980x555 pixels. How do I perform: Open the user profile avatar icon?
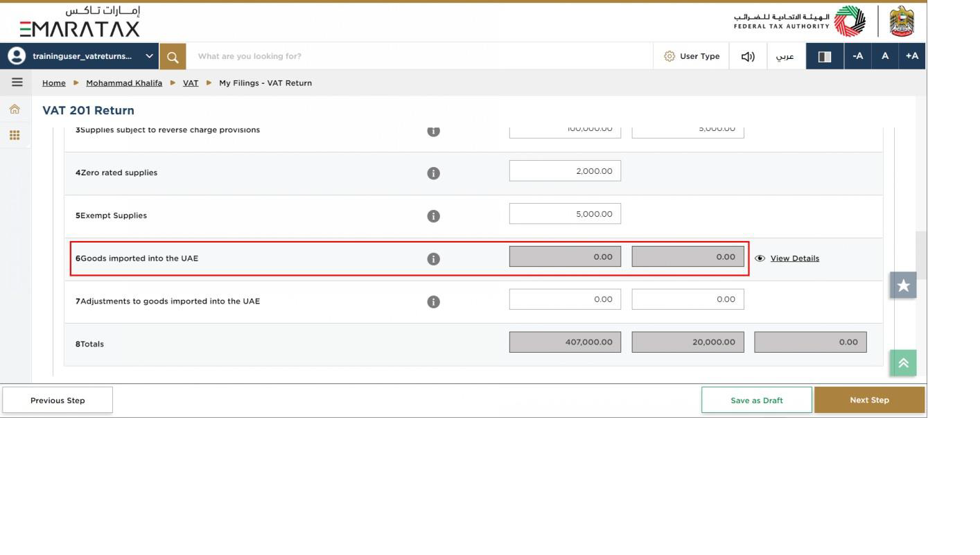click(x=15, y=56)
